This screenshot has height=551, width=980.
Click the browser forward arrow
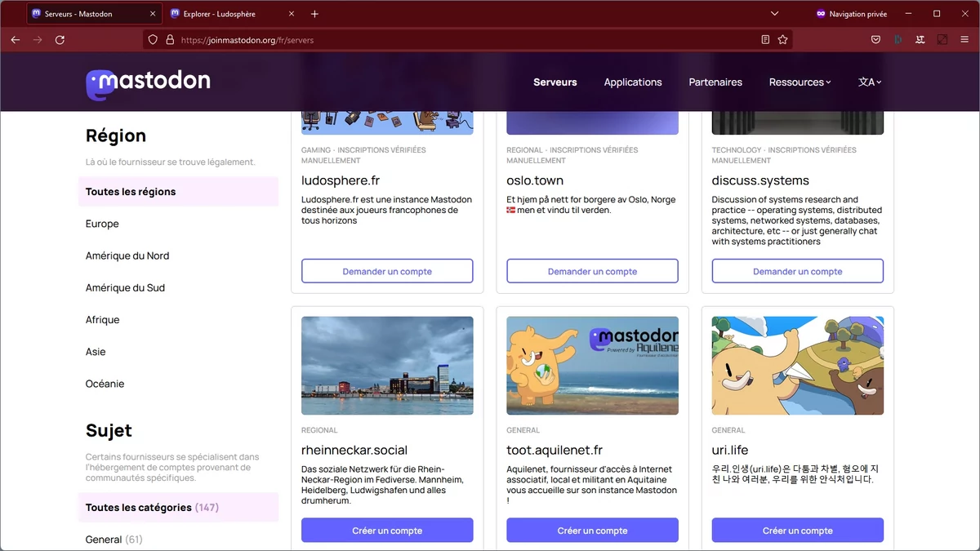click(x=38, y=39)
